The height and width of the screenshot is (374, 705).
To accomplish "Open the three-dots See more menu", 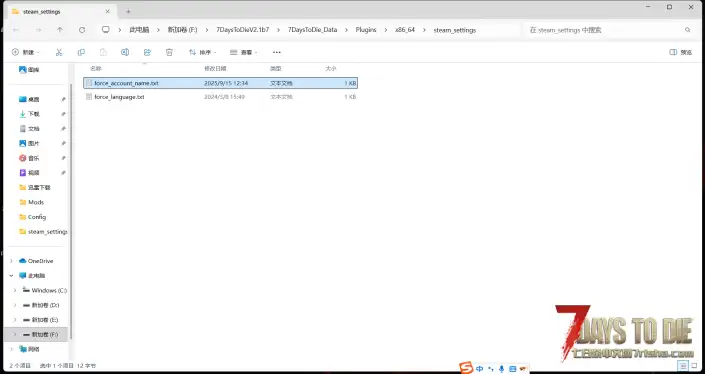I will (x=277, y=52).
